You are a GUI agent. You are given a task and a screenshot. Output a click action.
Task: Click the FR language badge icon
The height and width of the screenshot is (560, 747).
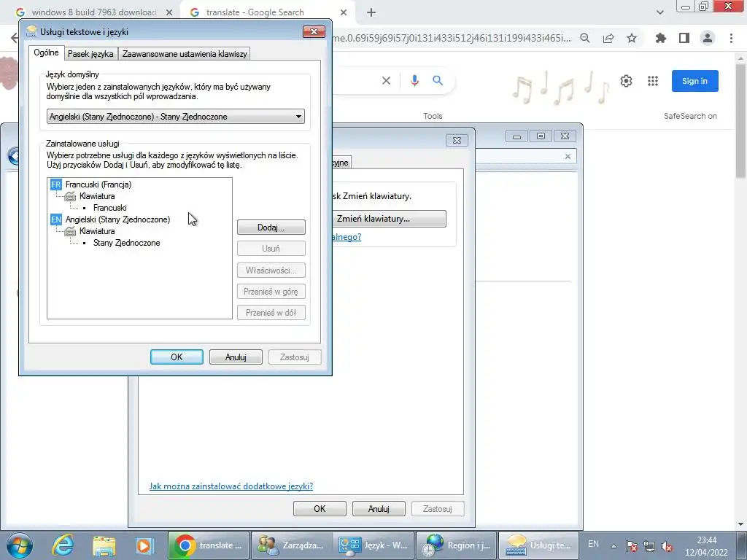55,184
